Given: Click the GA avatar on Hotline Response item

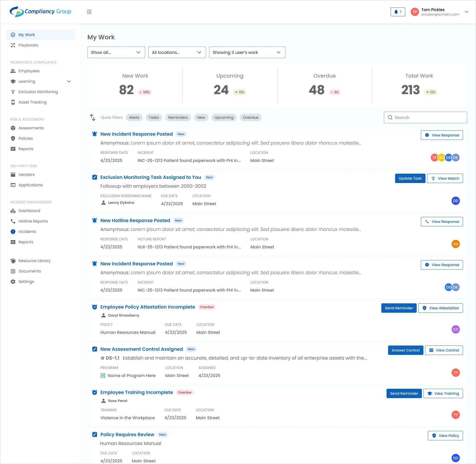Looking at the screenshot, I should (455, 244).
